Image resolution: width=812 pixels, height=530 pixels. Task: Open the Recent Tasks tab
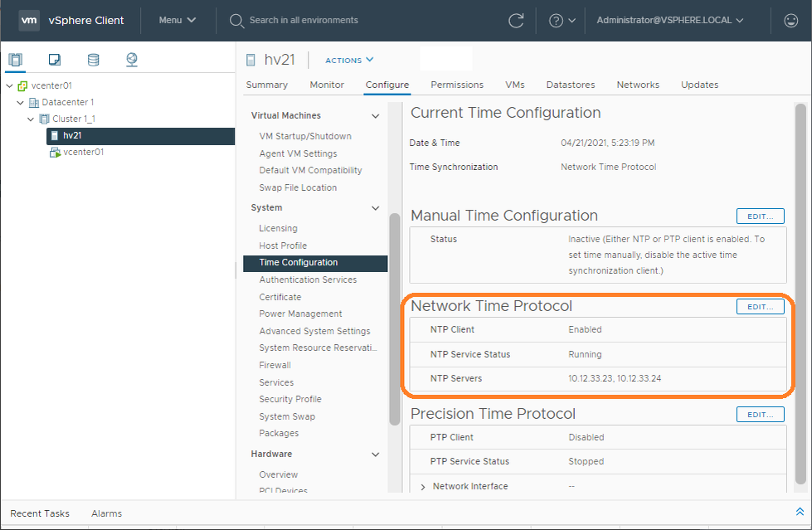tap(40, 513)
